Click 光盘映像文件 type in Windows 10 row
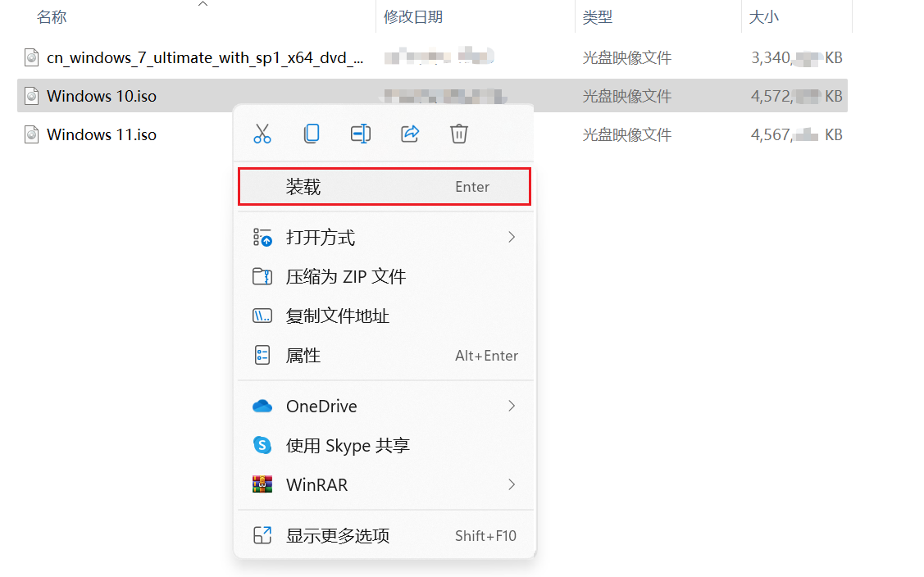Viewport: 924px width, 577px height. [x=627, y=96]
